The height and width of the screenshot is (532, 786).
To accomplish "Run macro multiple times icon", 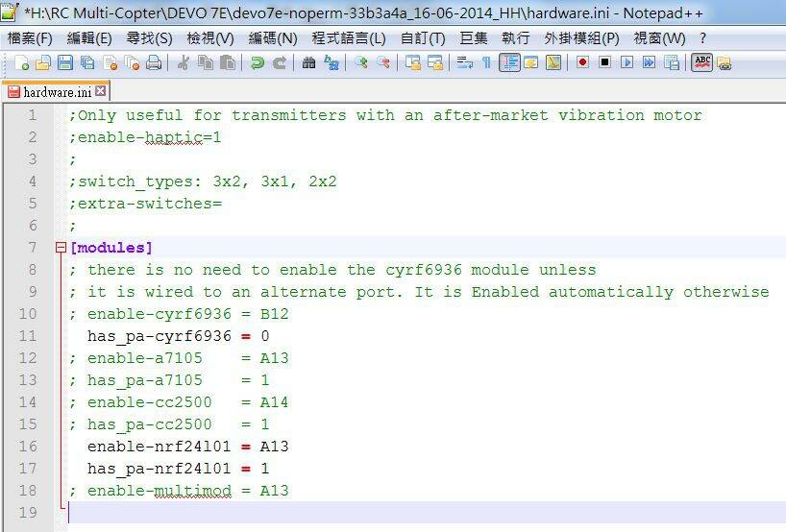I will point(650,62).
